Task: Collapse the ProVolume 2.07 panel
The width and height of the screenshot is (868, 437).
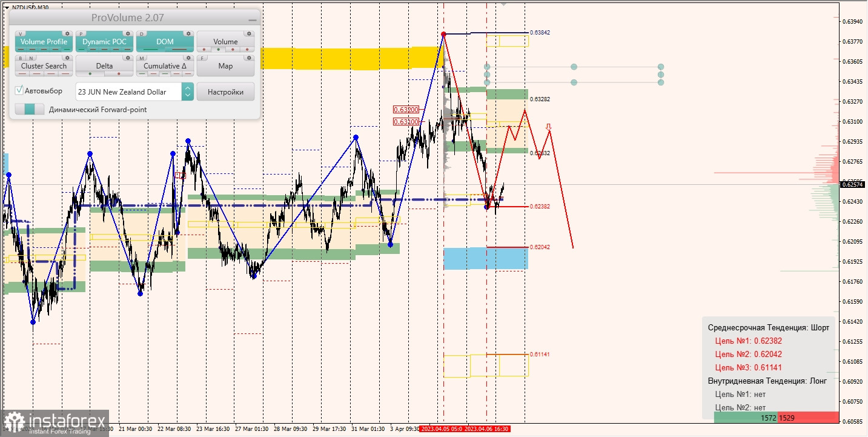Action: [252, 19]
